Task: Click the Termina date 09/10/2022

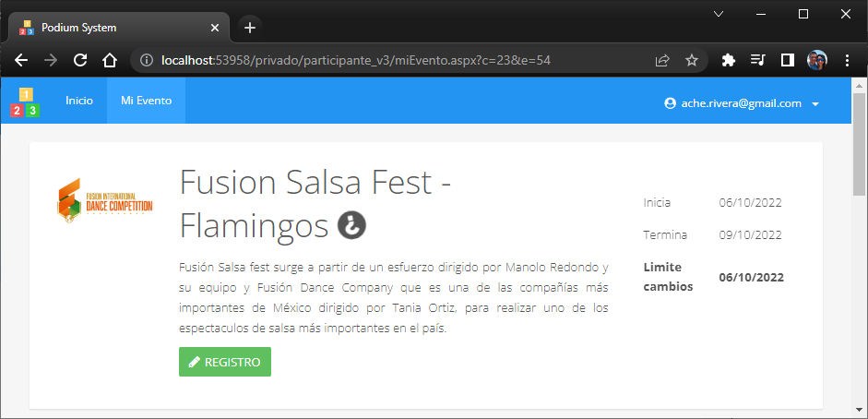Action: [x=750, y=234]
